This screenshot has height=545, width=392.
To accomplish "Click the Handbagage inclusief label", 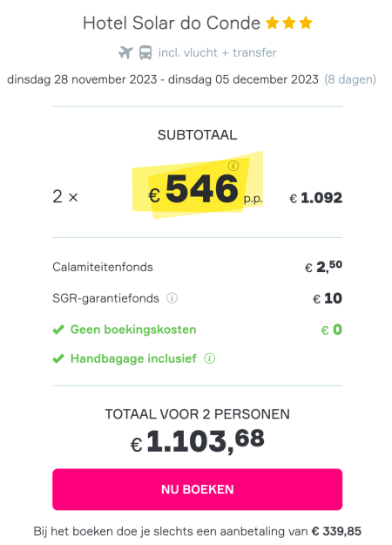I will [x=133, y=358].
